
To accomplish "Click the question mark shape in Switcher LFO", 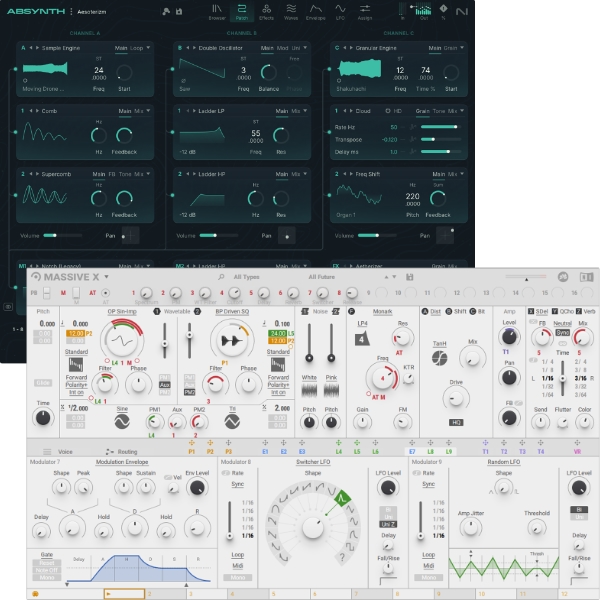I will [342, 557].
